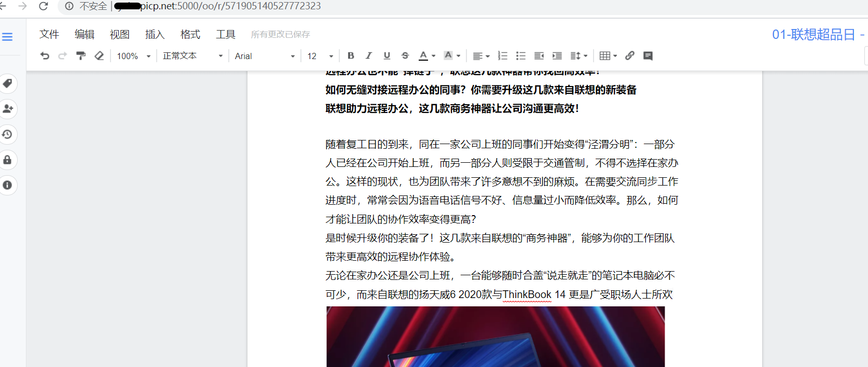Open the Arial font family dropdown
868x367 pixels.
[x=265, y=56]
